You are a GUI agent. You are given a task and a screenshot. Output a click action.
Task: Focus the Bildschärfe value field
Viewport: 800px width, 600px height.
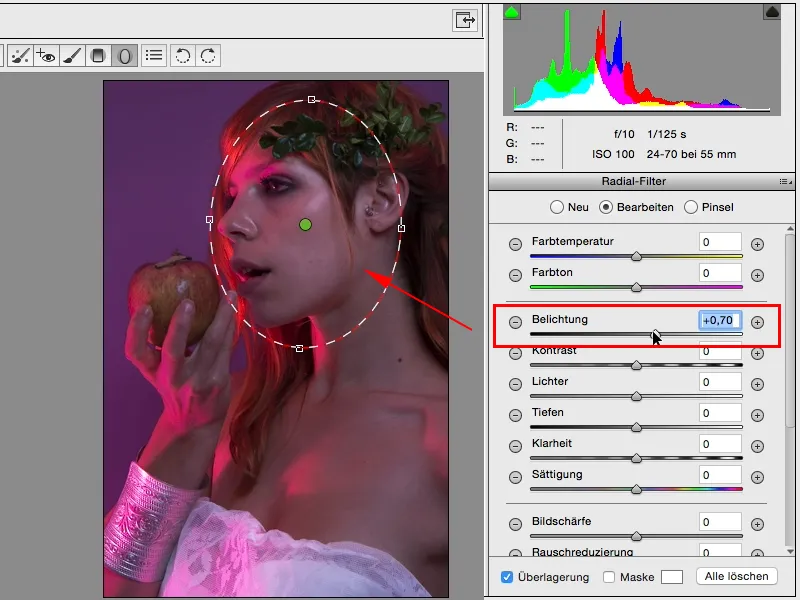click(x=720, y=522)
